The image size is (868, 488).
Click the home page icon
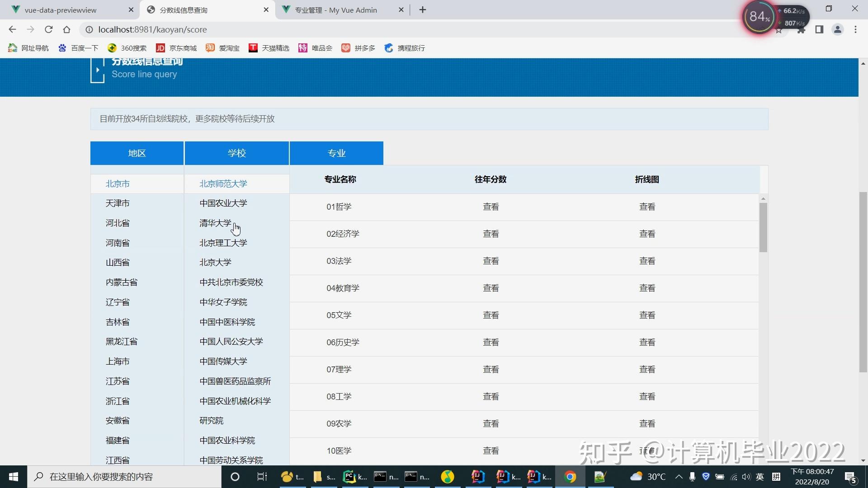[66, 29]
